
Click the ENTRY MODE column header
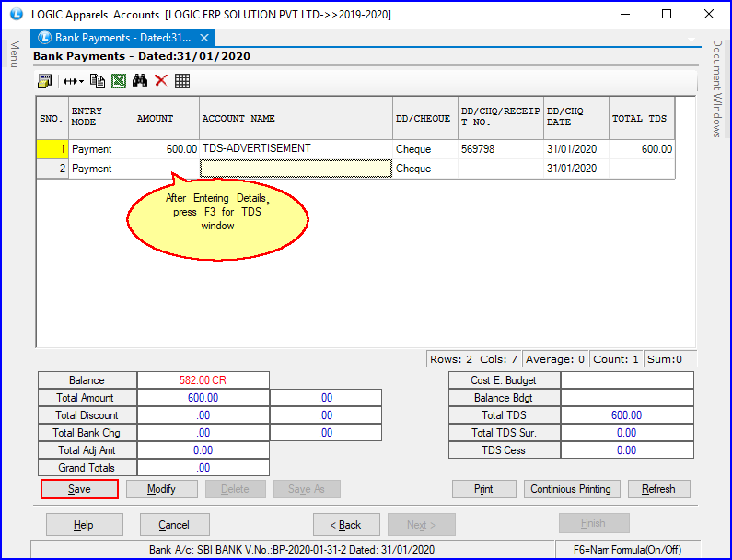101,118
